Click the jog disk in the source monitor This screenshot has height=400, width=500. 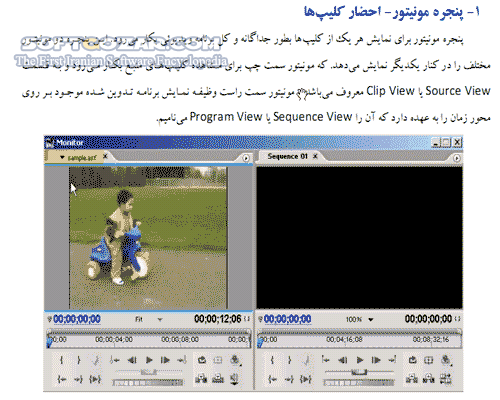(x=148, y=383)
